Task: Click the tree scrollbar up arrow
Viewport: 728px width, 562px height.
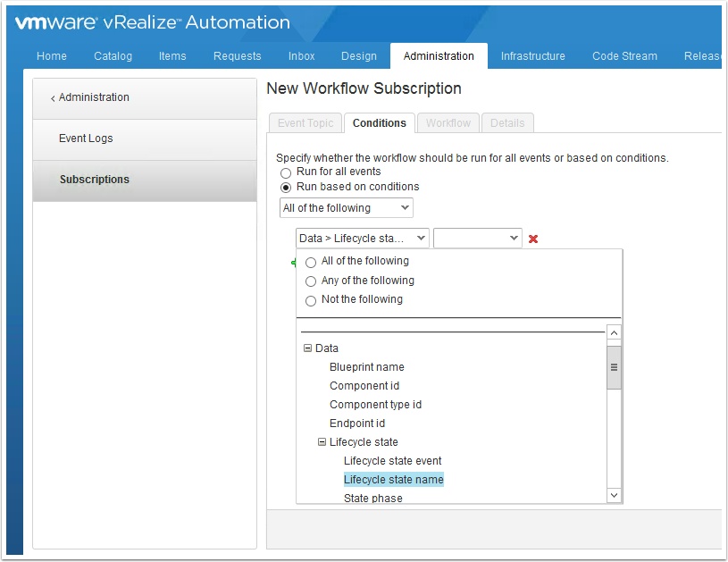Action: point(614,332)
